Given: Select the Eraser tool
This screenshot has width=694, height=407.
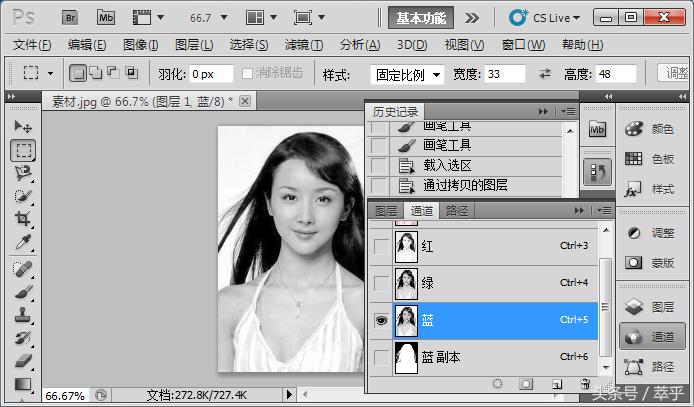Looking at the screenshot, I should [23, 361].
